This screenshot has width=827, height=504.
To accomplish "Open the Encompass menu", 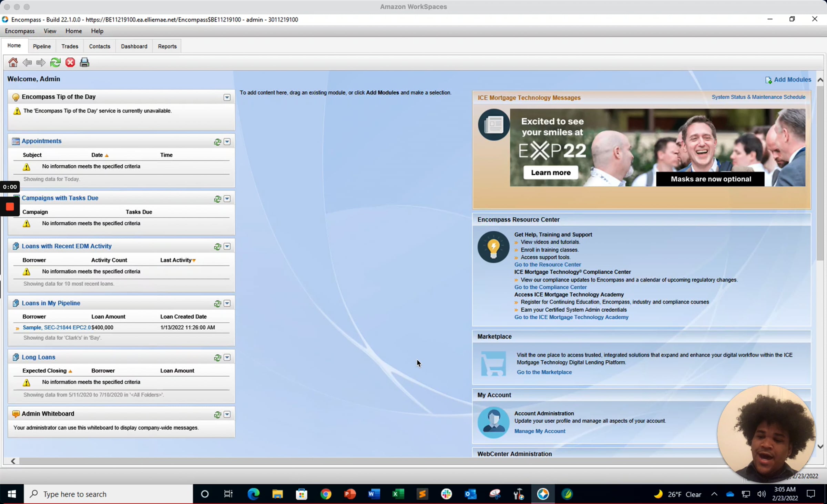I will tap(20, 31).
